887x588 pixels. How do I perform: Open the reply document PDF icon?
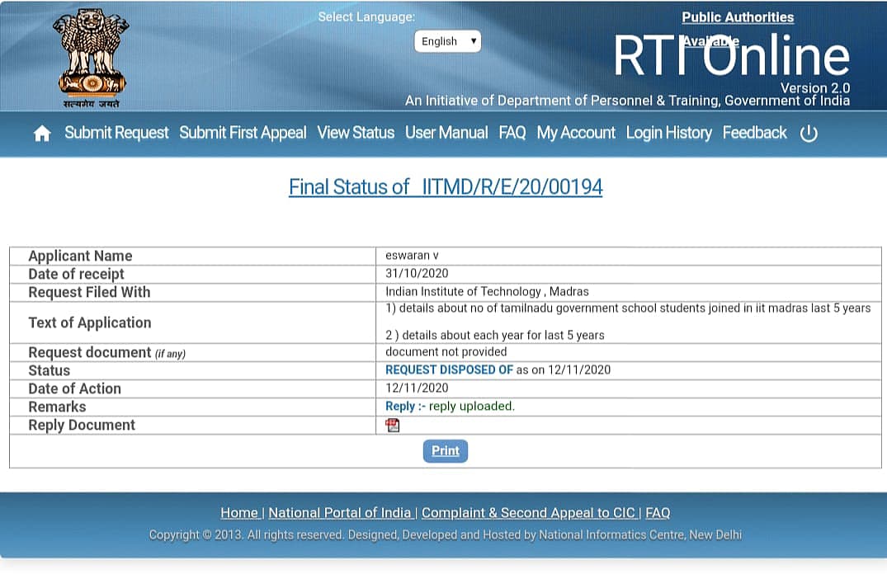(393, 426)
